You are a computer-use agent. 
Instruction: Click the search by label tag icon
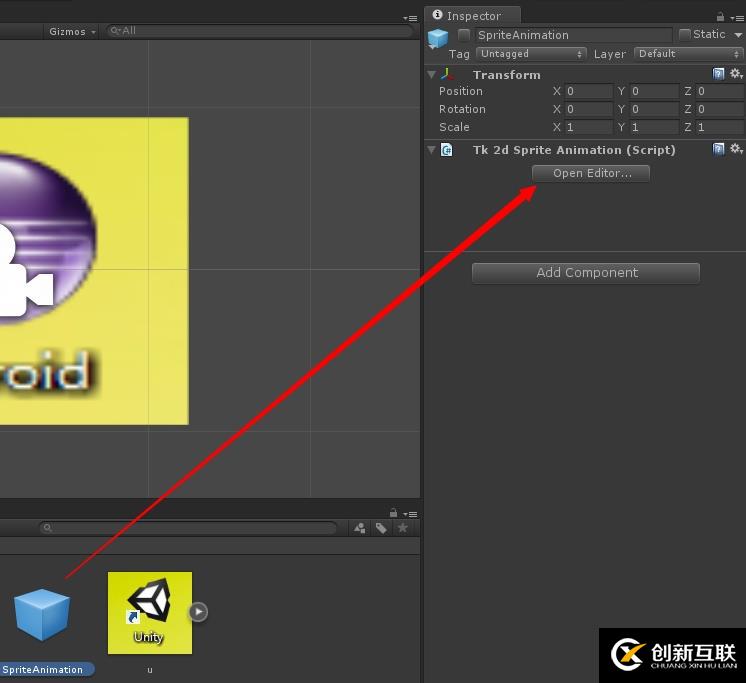tap(381, 528)
